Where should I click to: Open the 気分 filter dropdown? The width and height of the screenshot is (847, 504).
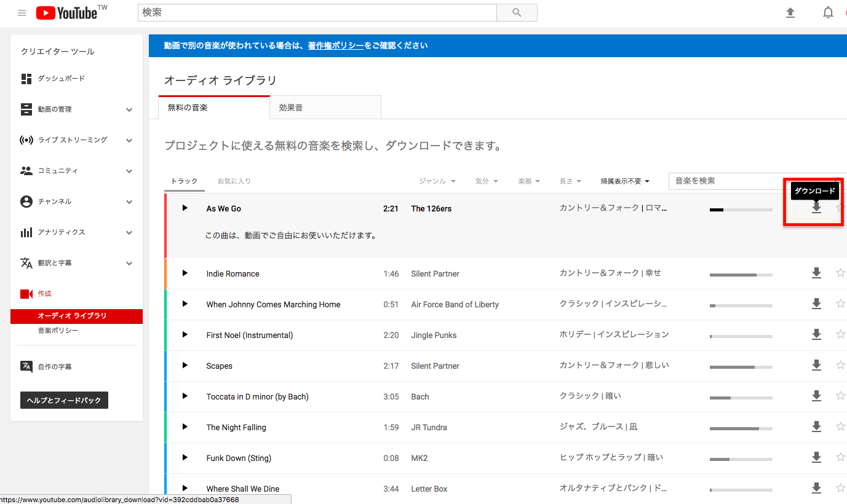[x=487, y=181]
